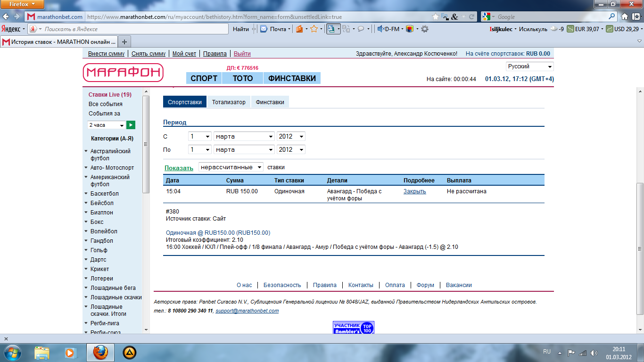Click the Выйти logout link
This screenshot has width=644, height=362.
242,54
